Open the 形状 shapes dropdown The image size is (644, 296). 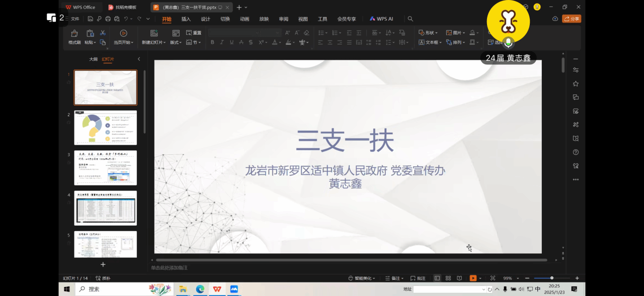coord(429,33)
